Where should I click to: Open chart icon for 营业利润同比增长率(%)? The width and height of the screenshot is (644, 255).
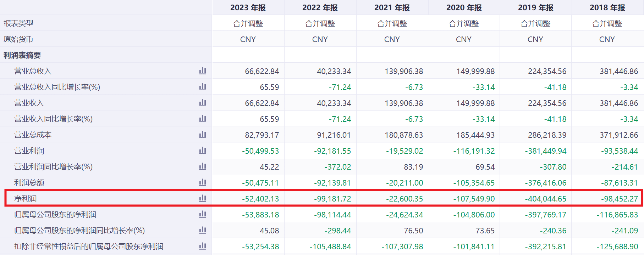[x=203, y=166]
